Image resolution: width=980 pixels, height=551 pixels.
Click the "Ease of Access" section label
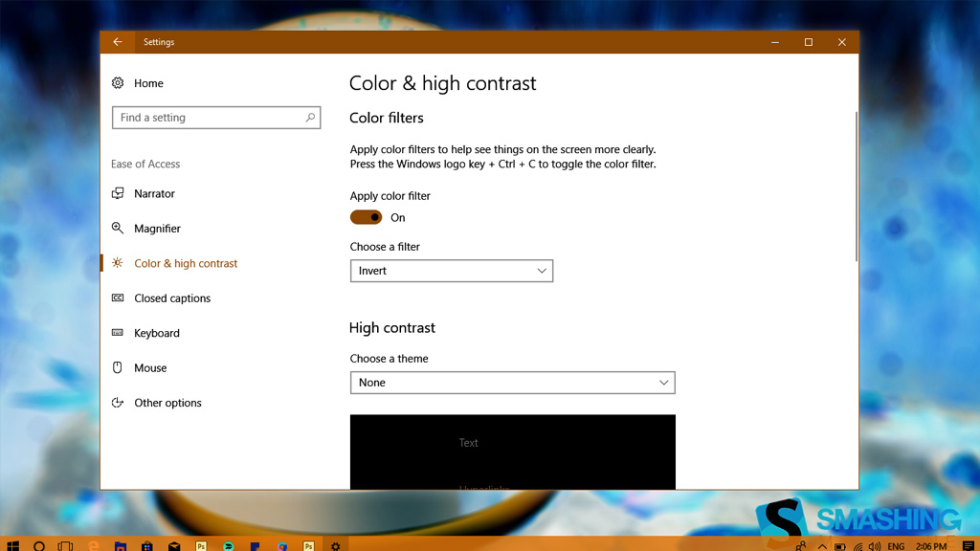point(145,164)
